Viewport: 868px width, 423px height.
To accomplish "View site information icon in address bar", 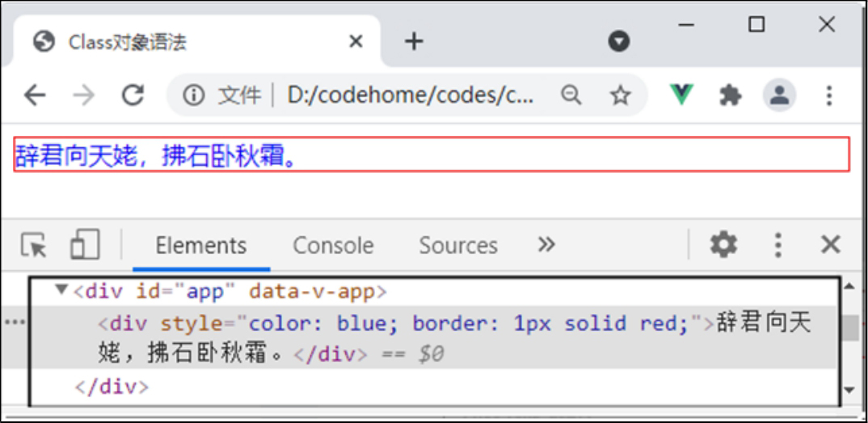I will coord(194,95).
